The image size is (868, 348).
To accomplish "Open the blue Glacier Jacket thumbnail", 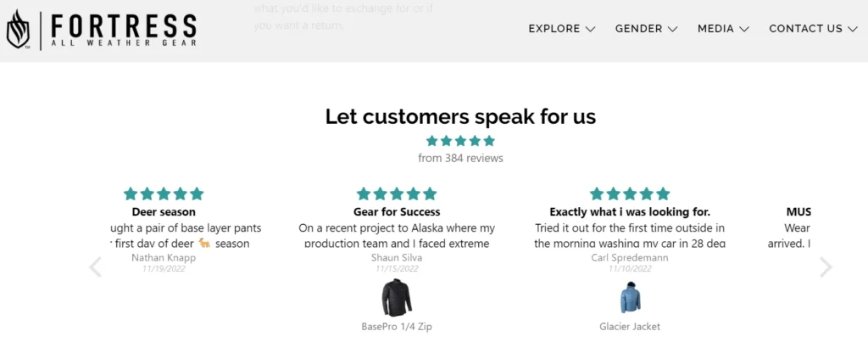I will (630, 298).
